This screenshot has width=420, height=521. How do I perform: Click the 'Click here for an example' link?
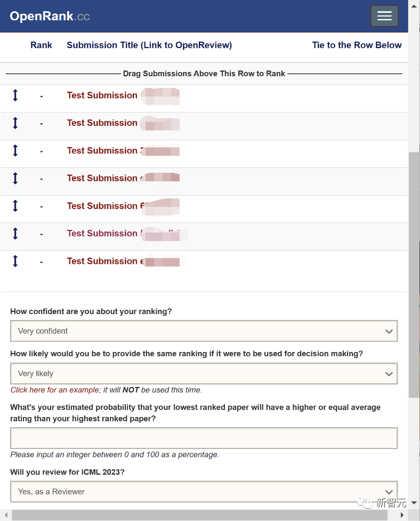pos(54,390)
